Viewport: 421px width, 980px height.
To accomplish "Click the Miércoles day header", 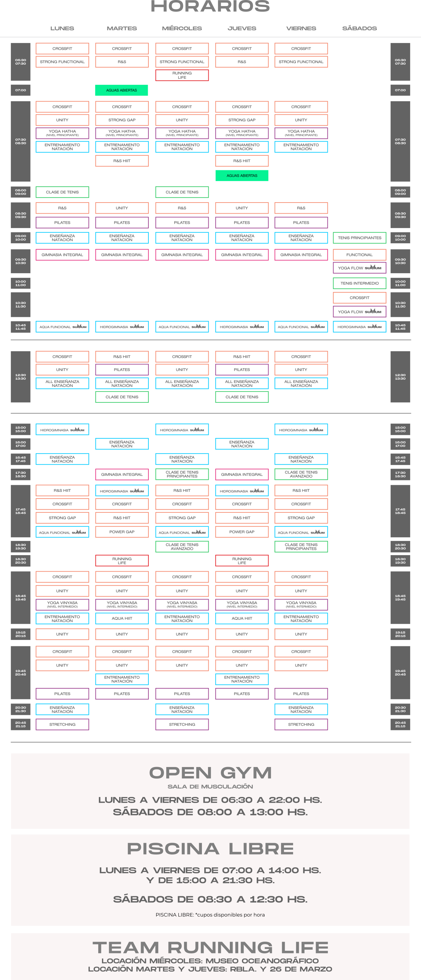I will (182, 28).
